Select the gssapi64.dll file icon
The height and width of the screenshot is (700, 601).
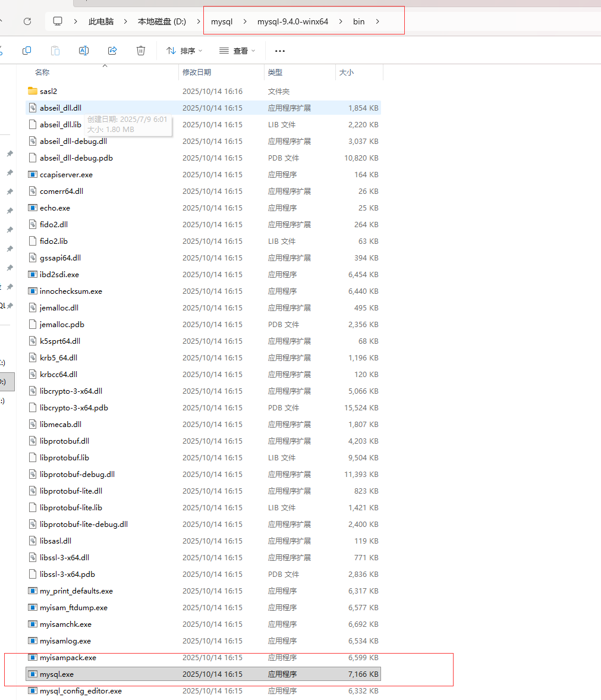tap(33, 258)
